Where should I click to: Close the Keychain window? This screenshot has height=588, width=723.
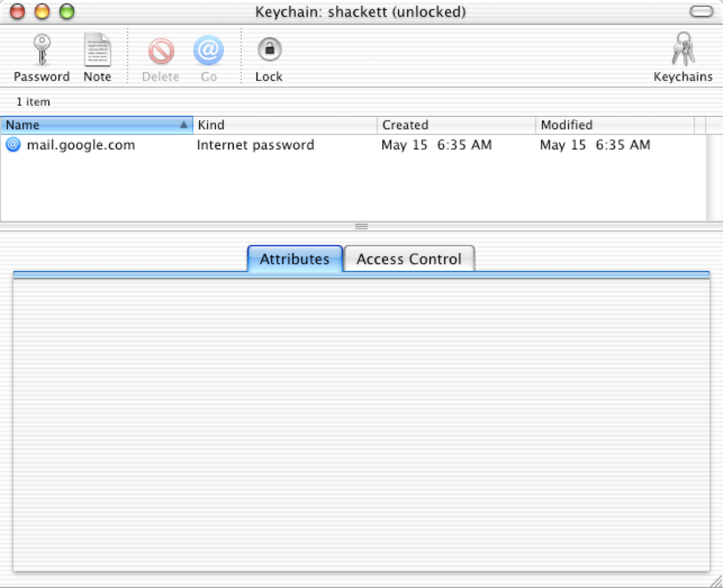tap(17, 11)
